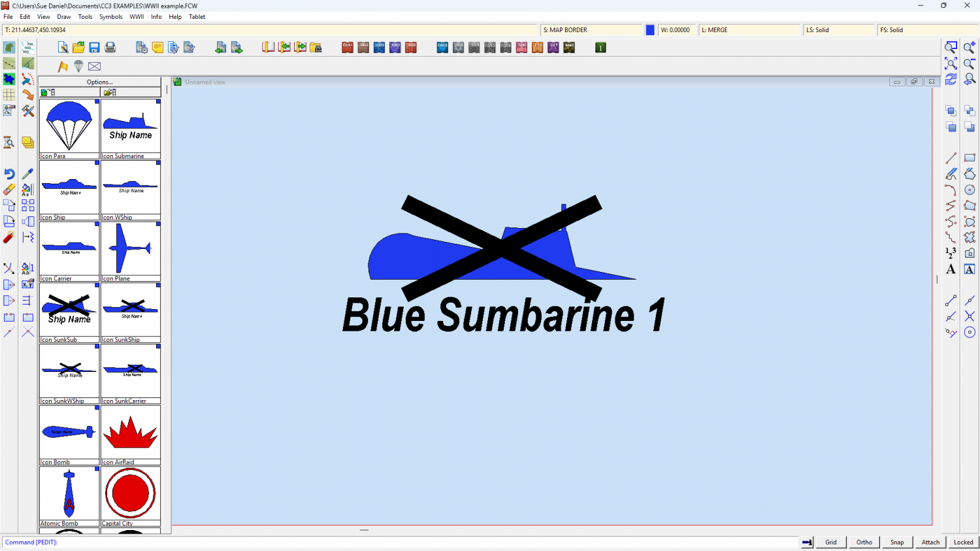Click the Save floppy disk icon

[94, 48]
